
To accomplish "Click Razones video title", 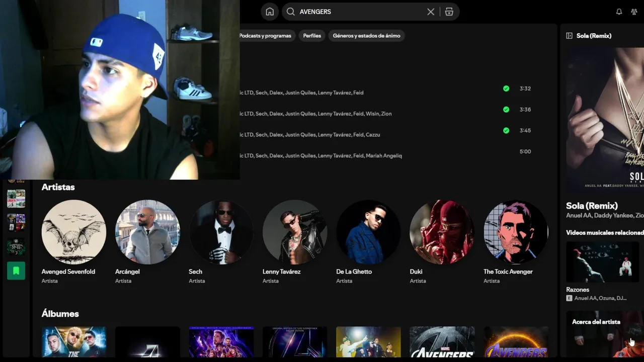I will [x=578, y=290].
